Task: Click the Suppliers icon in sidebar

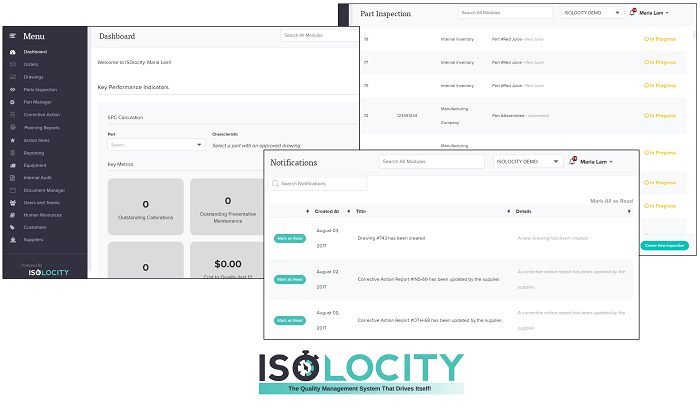Action: click(x=11, y=241)
